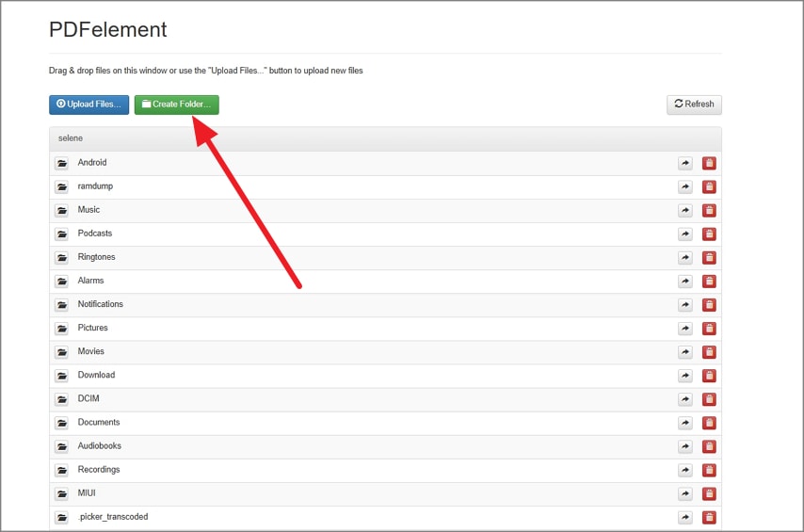This screenshot has width=804, height=532.
Task: Delete the Ringtones folder
Action: 709,257
